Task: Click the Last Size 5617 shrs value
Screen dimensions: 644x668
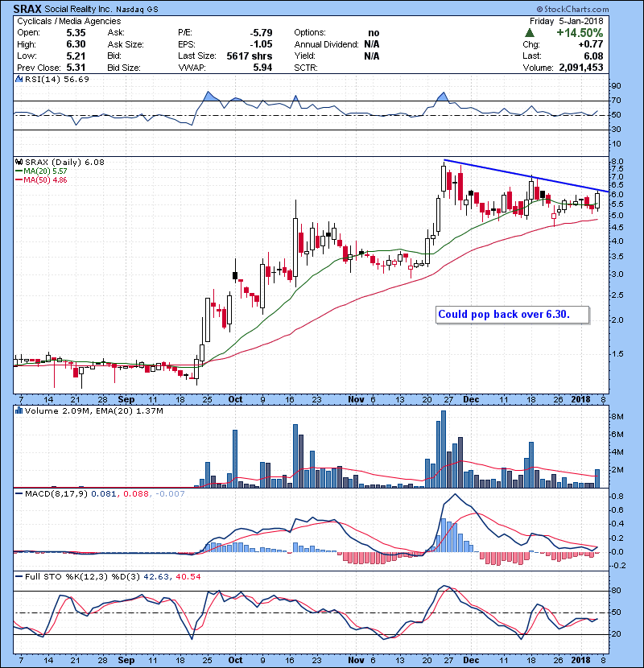Action: (250, 56)
